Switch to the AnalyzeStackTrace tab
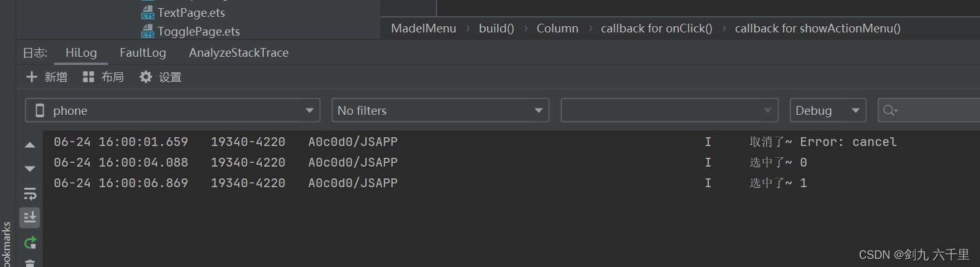This screenshot has width=980, height=267. click(239, 52)
